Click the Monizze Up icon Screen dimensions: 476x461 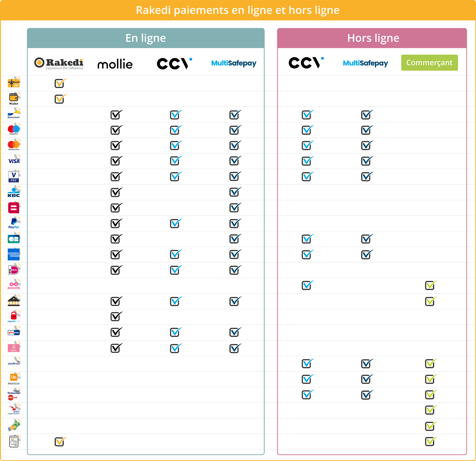[13, 378]
